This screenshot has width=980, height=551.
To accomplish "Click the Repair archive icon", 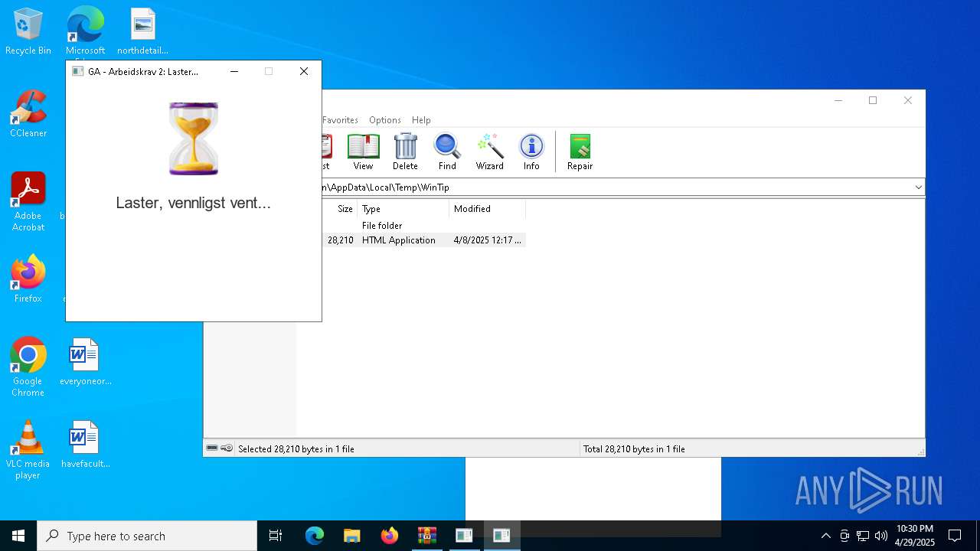I will [x=580, y=152].
